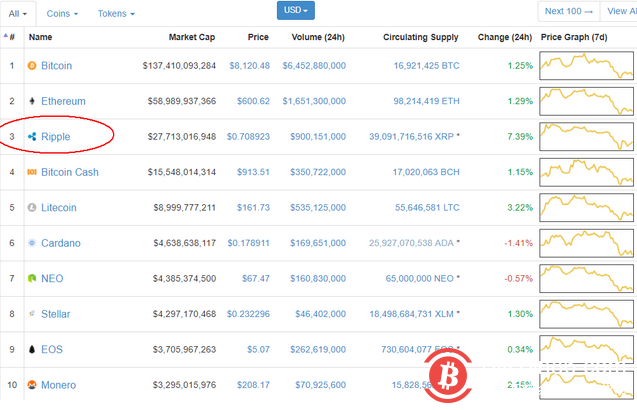Open the USD currency selector
637x410 pixels.
pos(295,11)
